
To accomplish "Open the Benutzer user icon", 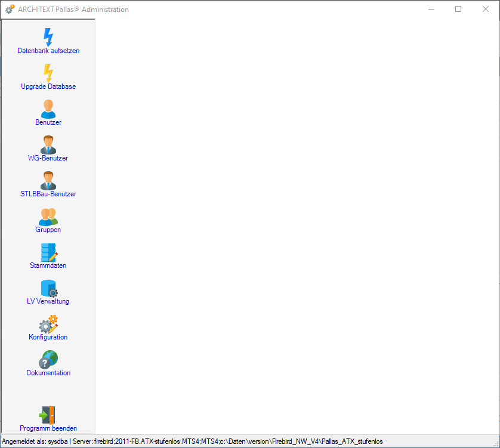I will tap(48, 109).
